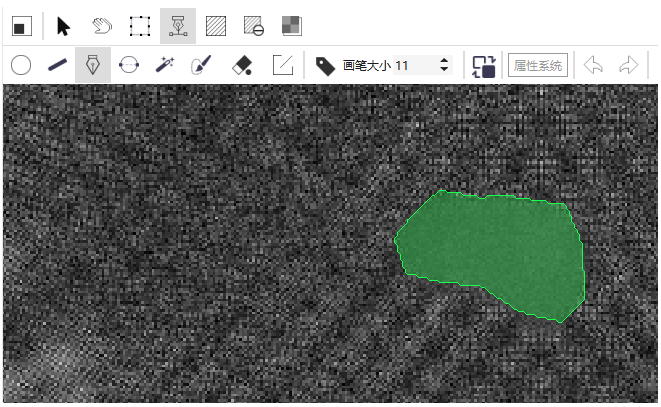
Task: Adjust brush size using the stepper arrows
Action: (445, 65)
